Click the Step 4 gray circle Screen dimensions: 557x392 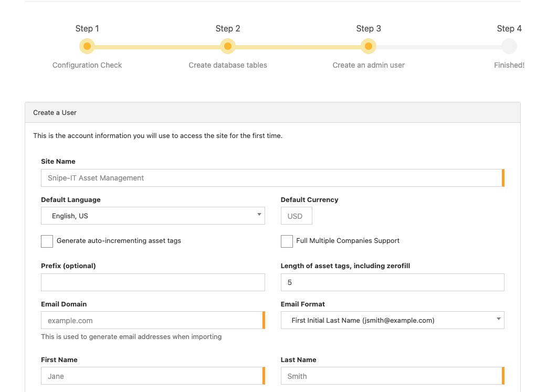click(509, 46)
